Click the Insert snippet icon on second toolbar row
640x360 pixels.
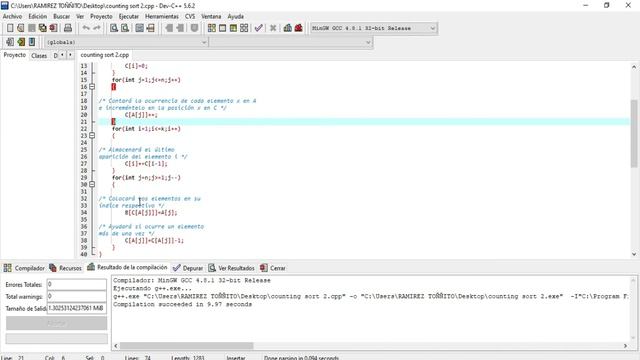(x=10, y=42)
